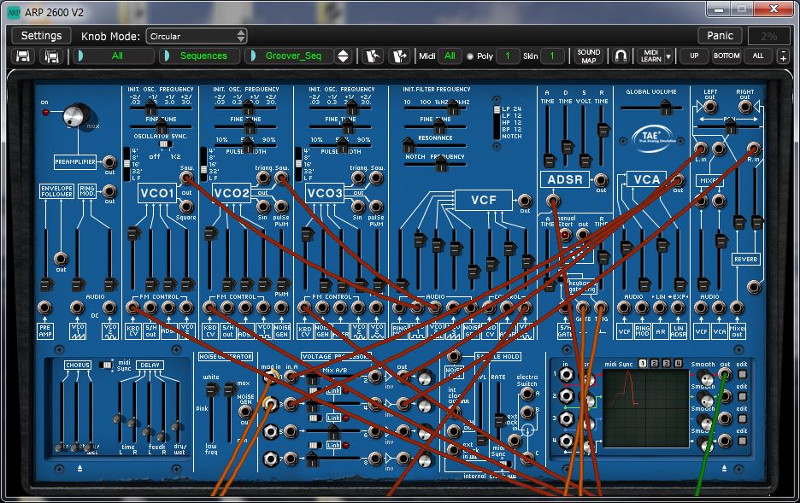Click the preamplifier gain knob
Screen dimensions: 800x503
pyautogui.click(x=76, y=116)
